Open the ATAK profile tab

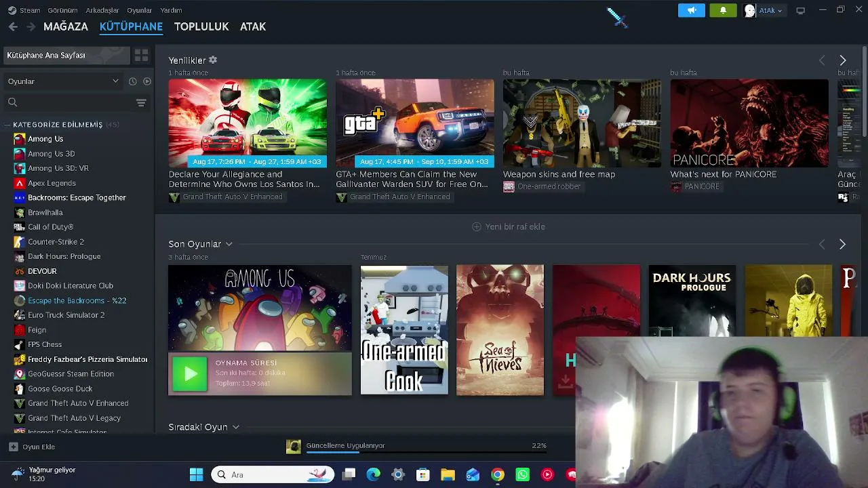(x=253, y=26)
